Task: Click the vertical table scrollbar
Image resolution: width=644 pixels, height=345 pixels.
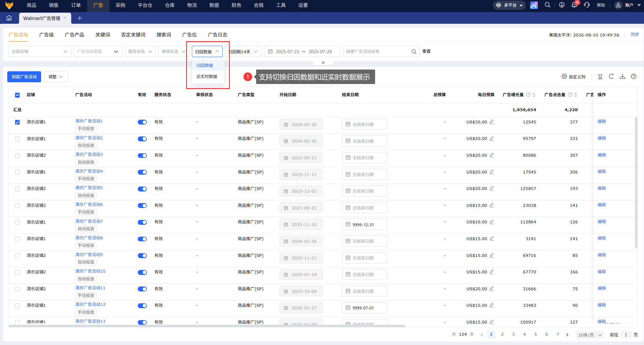Action: coord(636,182)
